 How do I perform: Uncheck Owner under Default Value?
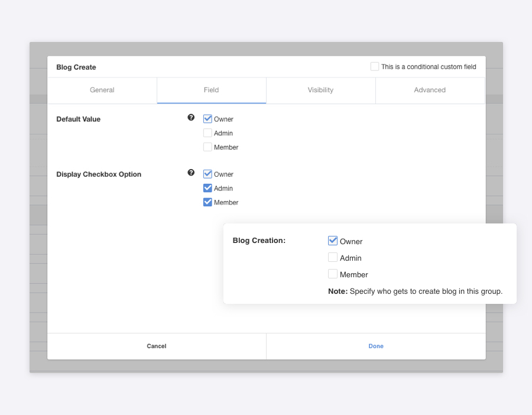[x=207, y=119]
